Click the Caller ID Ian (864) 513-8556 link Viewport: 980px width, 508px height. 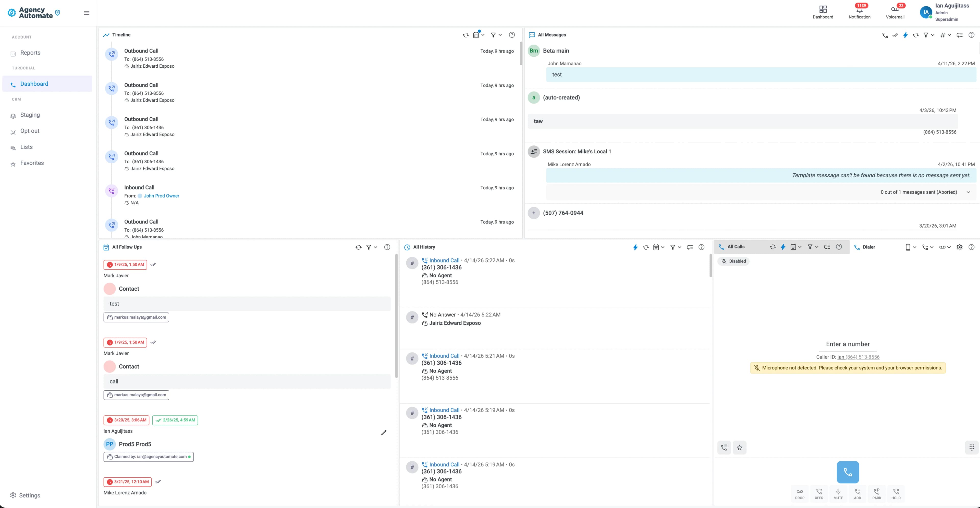pyautogui.click(x=858, y=357)
